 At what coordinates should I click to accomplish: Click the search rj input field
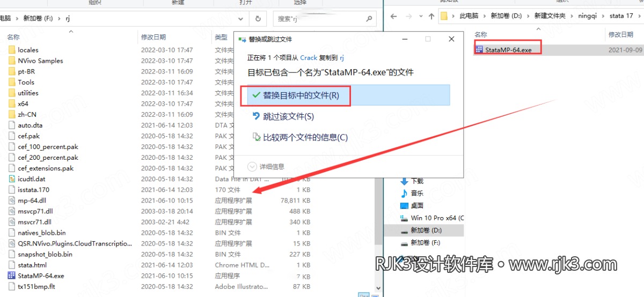[x=324, y=18]
